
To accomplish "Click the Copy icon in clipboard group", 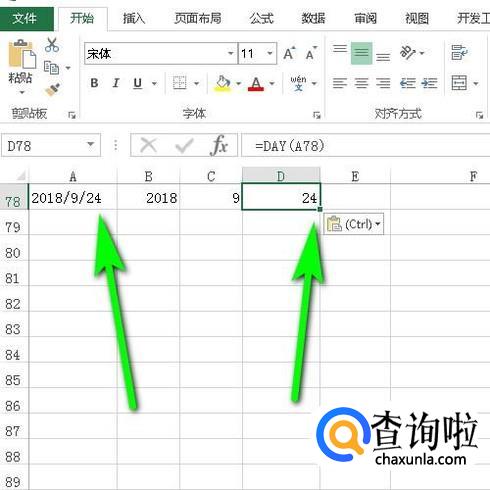I will coord(52,68).
